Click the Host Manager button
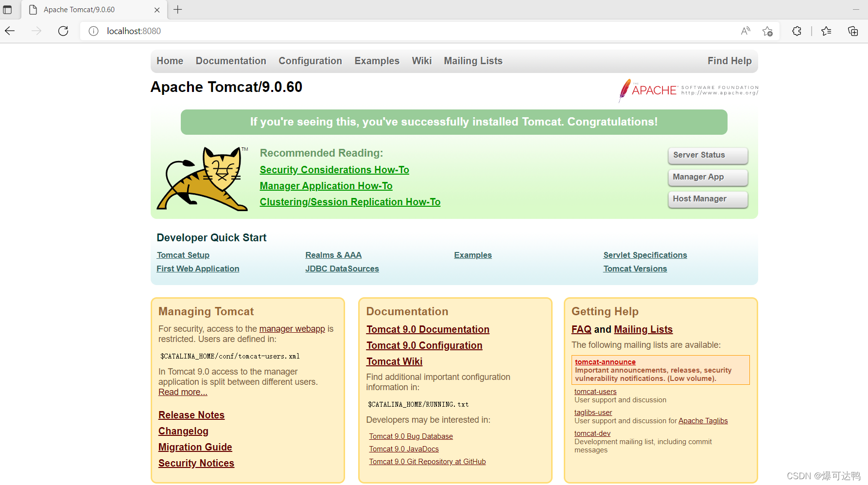This screenshot has width=868, height=485. tap(708, 199)
